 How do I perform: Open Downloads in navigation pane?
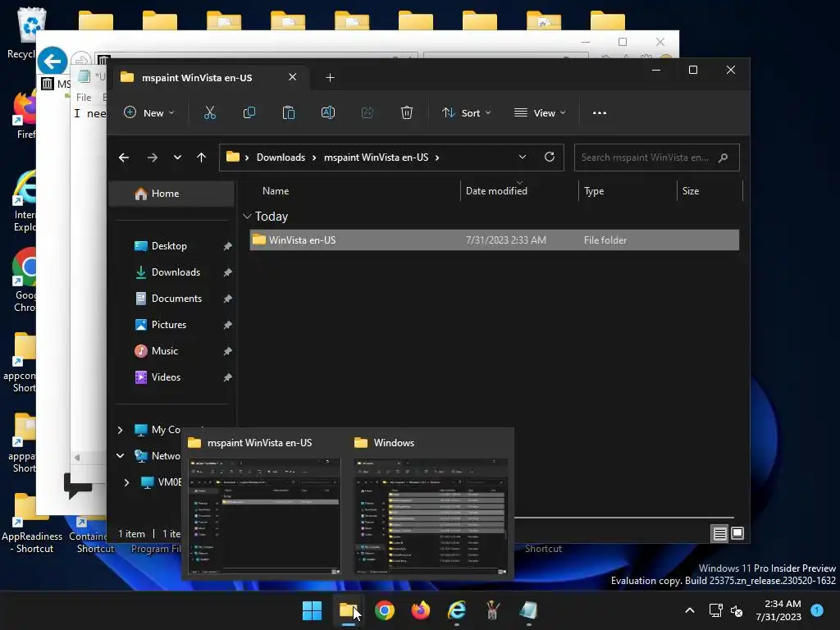click(176, 272)
